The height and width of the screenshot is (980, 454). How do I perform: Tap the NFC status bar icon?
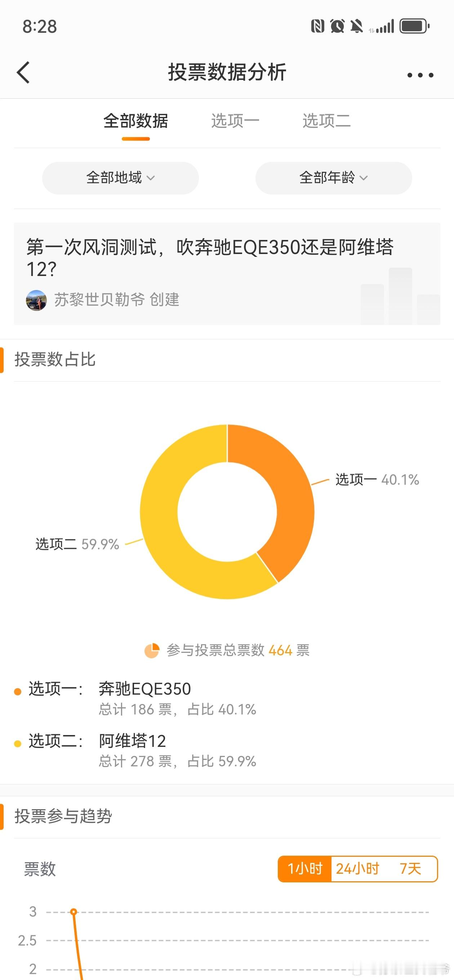317,26
